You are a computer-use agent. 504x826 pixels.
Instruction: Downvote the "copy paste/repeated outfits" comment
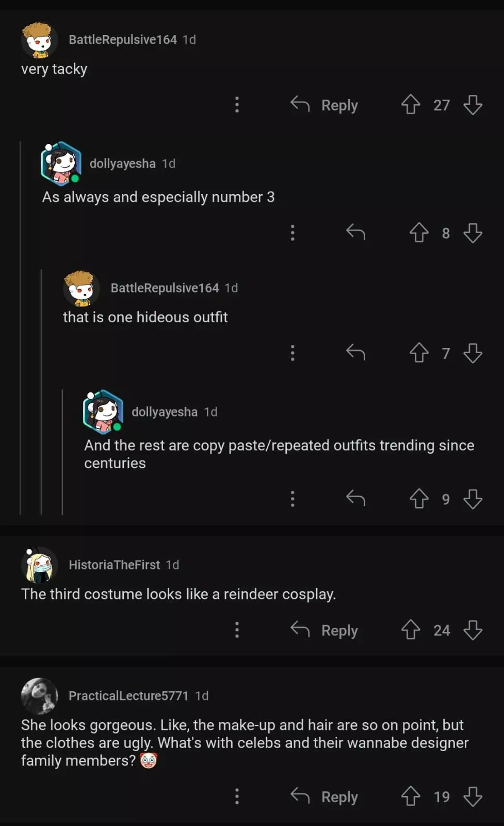click(x=473, y=499)
